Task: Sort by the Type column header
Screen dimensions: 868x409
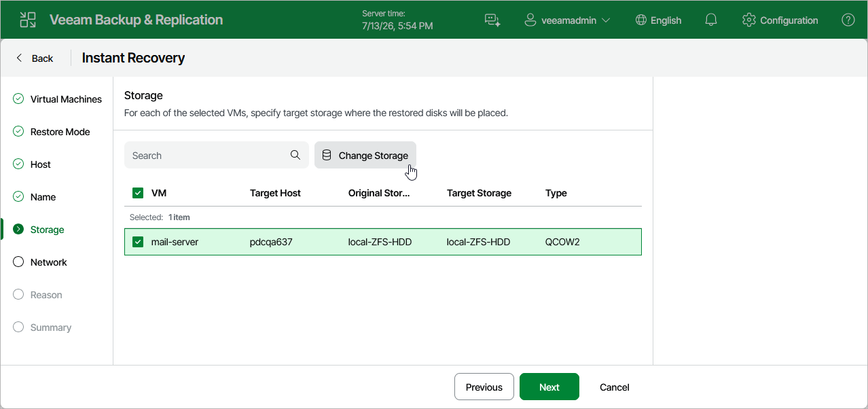Action: 556,193
